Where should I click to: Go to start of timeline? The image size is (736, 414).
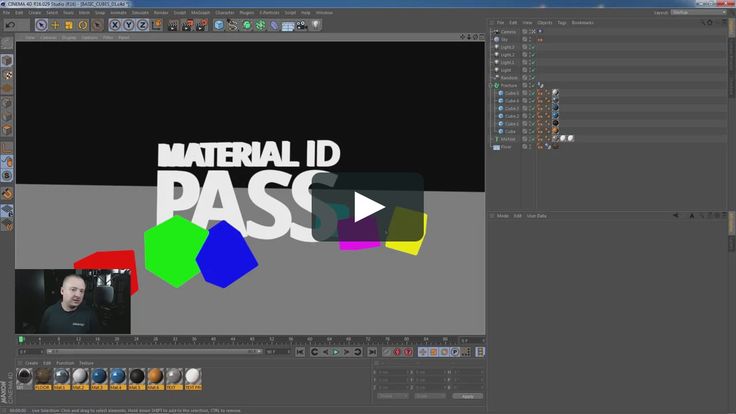point(300,352)
